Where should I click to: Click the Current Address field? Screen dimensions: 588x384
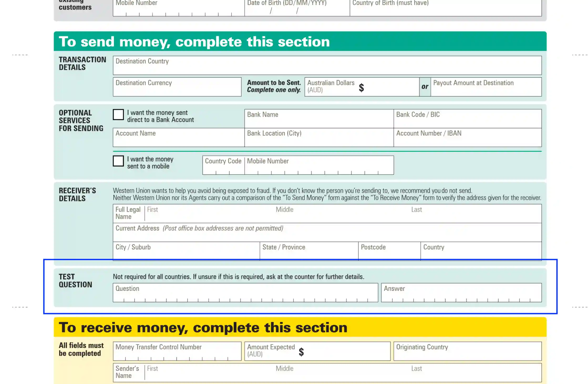327,233
